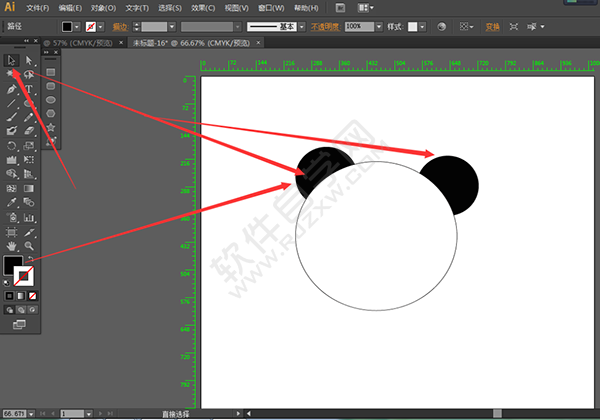Viewport: 600px width, 420px height.
Task: Pick the Pen tool in toolbox
Action: click(11, 89)
